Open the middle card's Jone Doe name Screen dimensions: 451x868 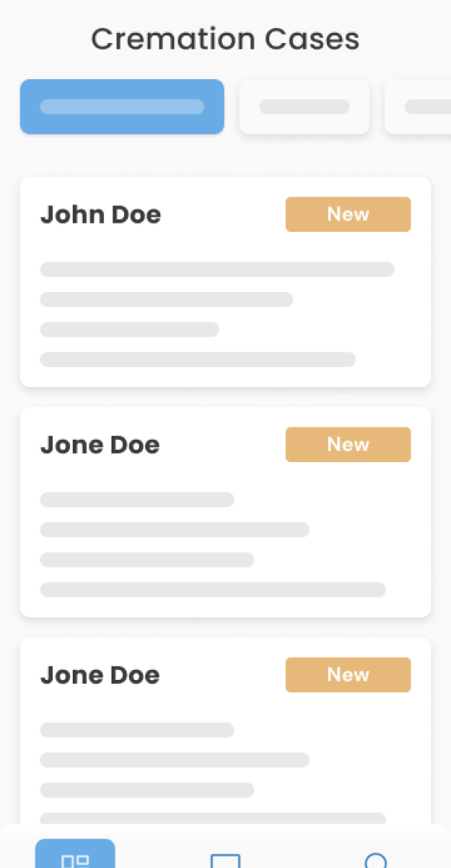[100, 445]
